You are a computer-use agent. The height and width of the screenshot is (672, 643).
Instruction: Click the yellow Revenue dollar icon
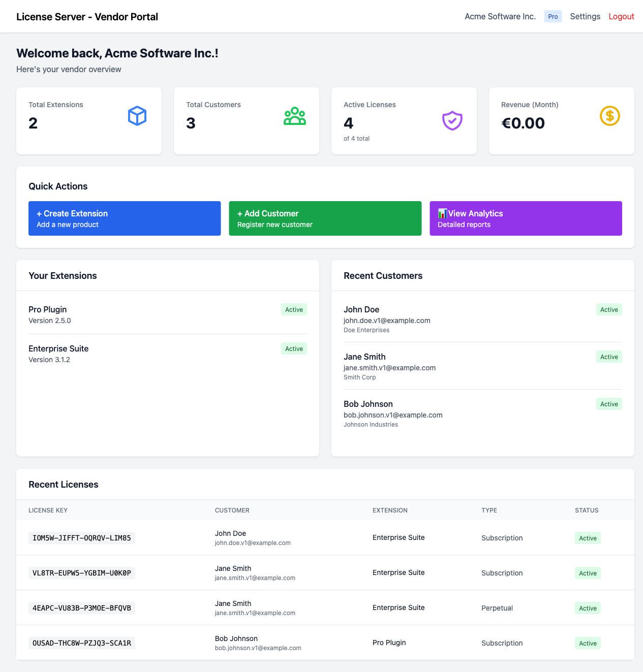[609, 116]
